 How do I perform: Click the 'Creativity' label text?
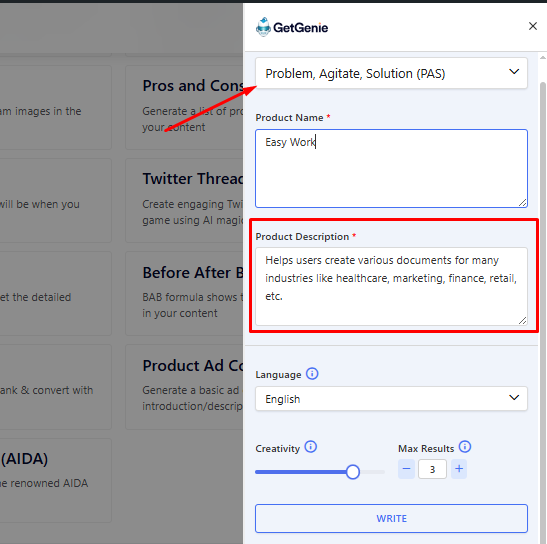click(278, 448)
